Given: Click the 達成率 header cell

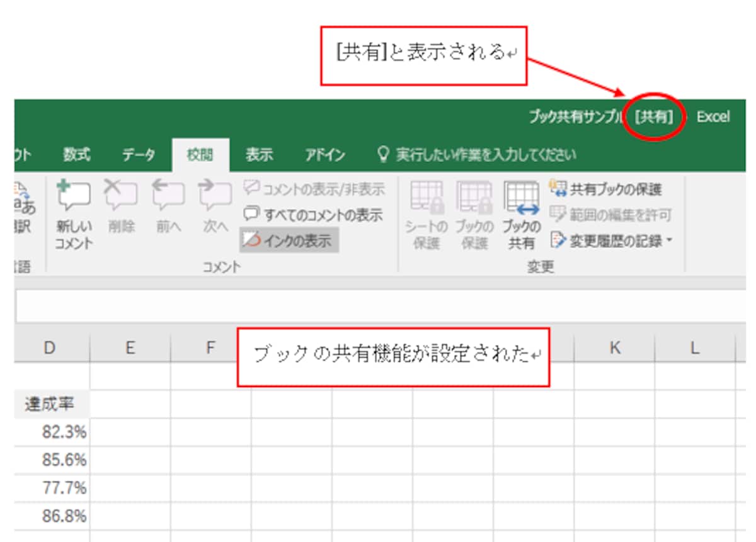Looking at the screenshot, I should [x=52, y=404].
